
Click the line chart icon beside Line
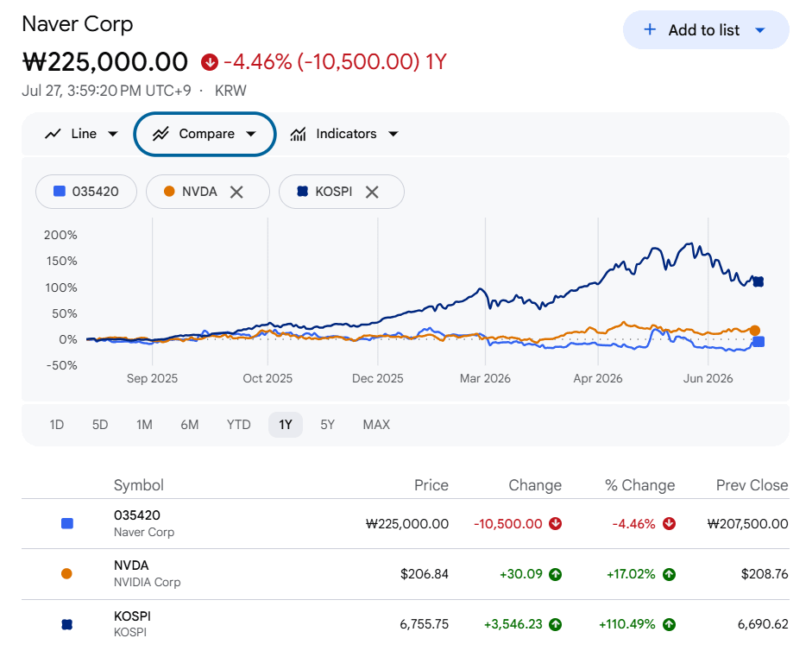53,134
